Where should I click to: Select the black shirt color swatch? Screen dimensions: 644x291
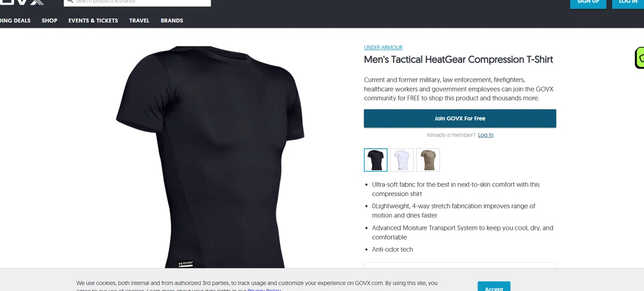pyautogui.click(x=376, y=160)
